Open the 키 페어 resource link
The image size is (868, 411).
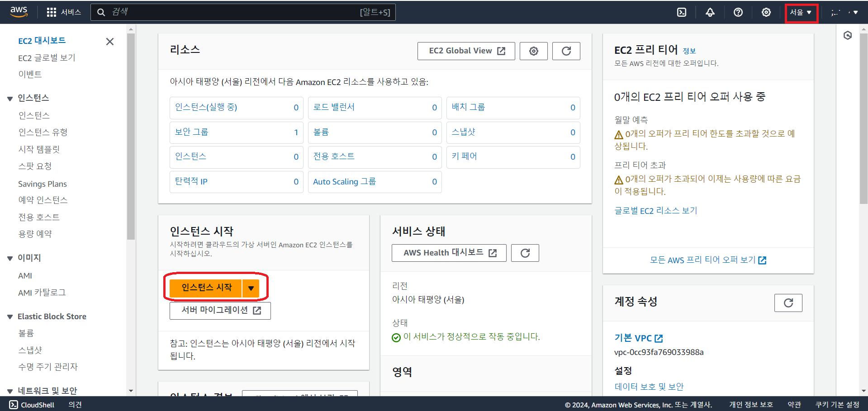464,156
